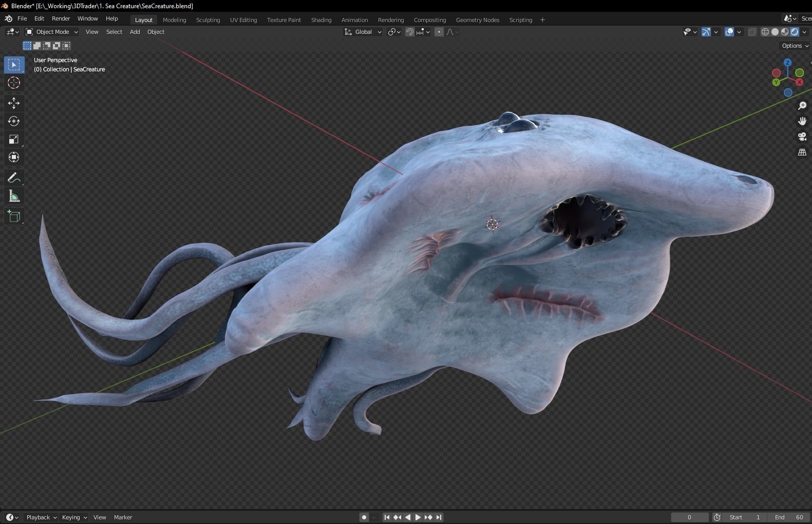Open the Options dropdown
The width and height of the screenshot is (812, 524).
pyautogui.click(x=795, y=46)
